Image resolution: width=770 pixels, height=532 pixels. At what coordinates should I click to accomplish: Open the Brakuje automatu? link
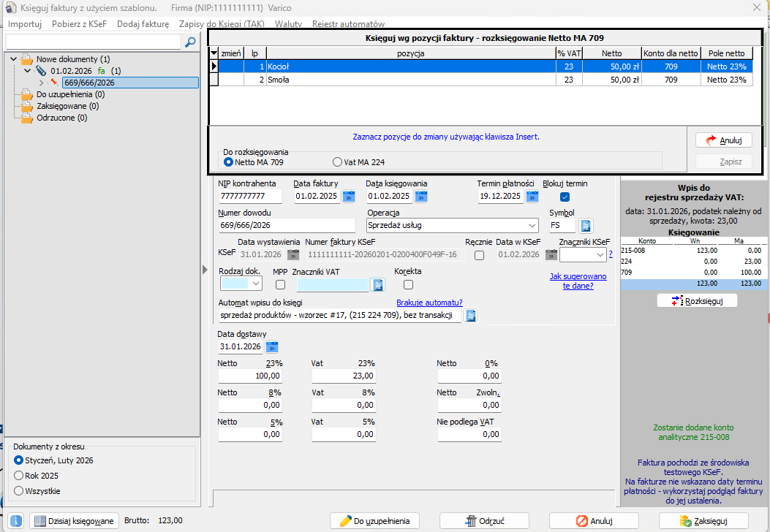(429, 303)
